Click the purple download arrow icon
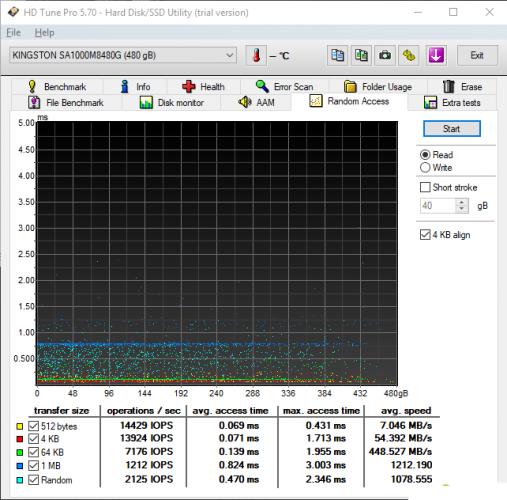 436,55
